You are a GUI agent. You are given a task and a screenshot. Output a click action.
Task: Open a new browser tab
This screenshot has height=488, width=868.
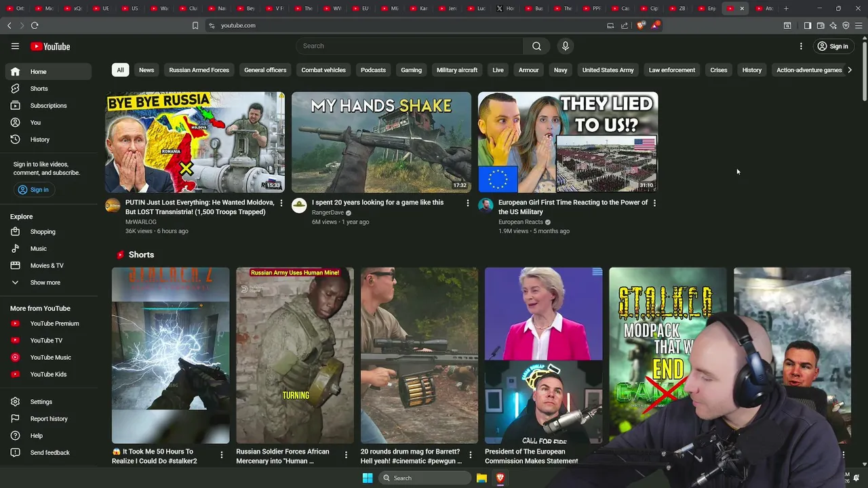[786, 8]
